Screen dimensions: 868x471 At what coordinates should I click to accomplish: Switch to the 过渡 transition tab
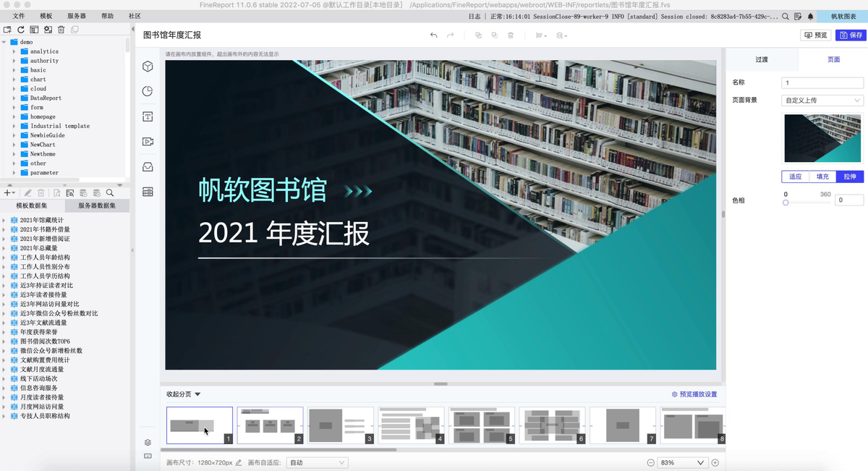click(x=762, y=59)
